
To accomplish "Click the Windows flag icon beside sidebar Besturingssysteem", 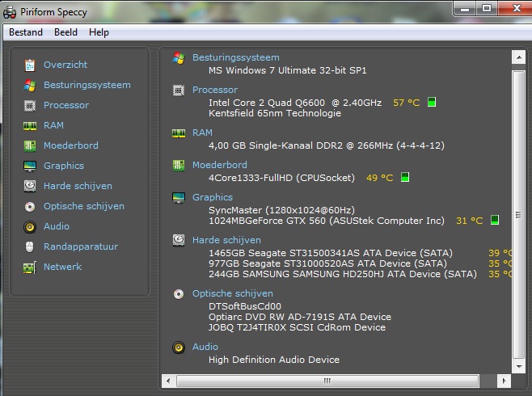I will pos(30,86).
